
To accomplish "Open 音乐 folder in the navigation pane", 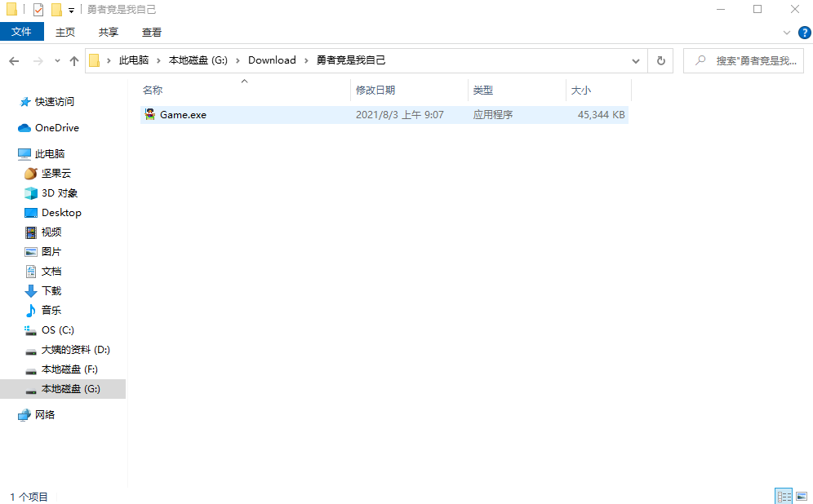I will tap(51, 310).
